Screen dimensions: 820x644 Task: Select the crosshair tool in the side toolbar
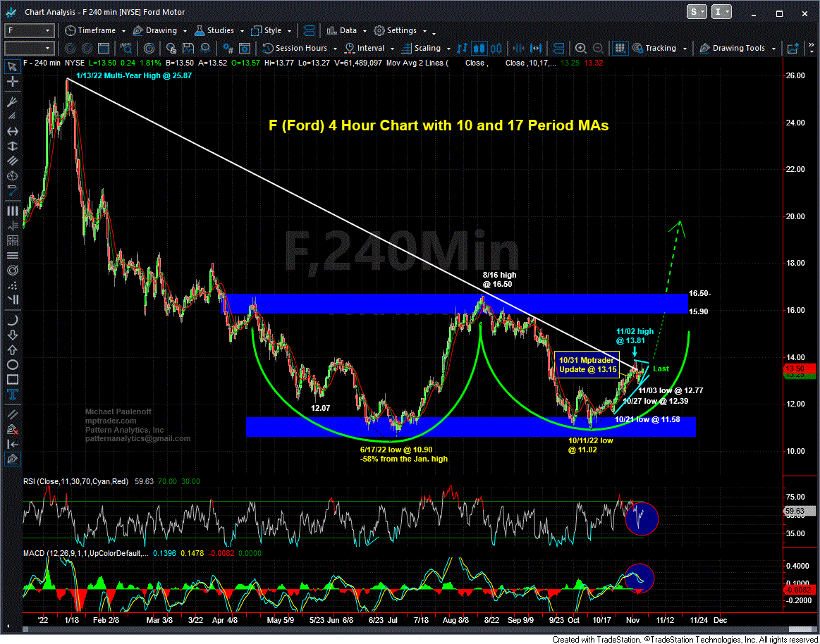coord(12,82)
